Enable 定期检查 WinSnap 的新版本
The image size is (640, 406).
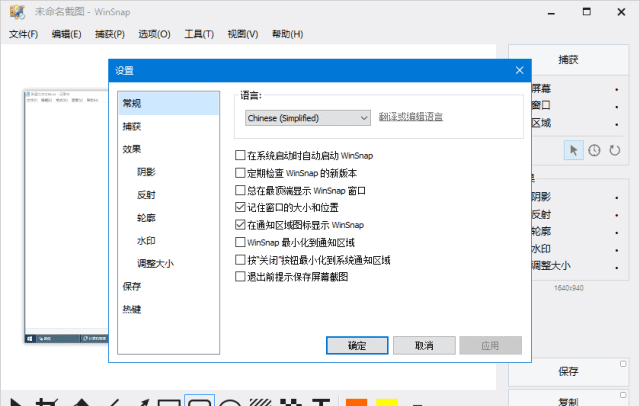240,173
